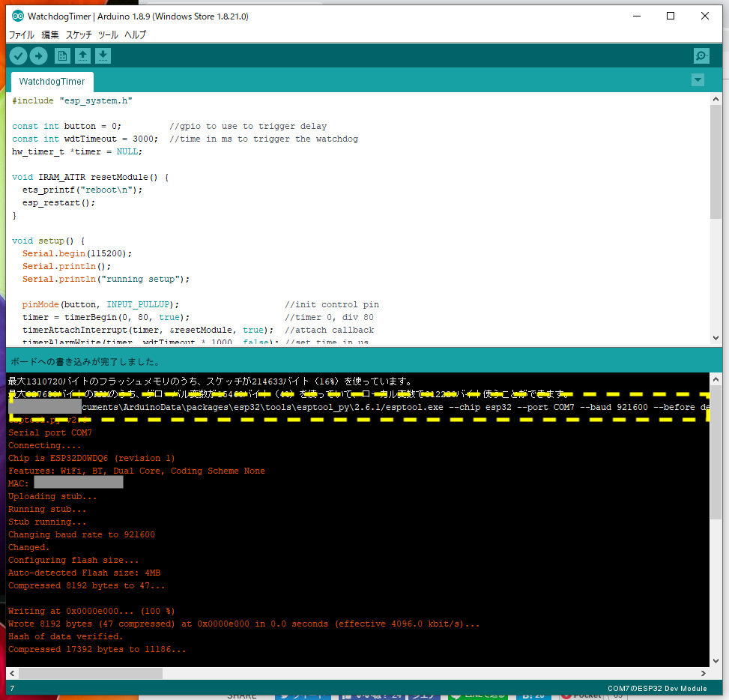Click console scroll up arrow
The width and height of the screenshot is (729, 700).
[716, 379]
